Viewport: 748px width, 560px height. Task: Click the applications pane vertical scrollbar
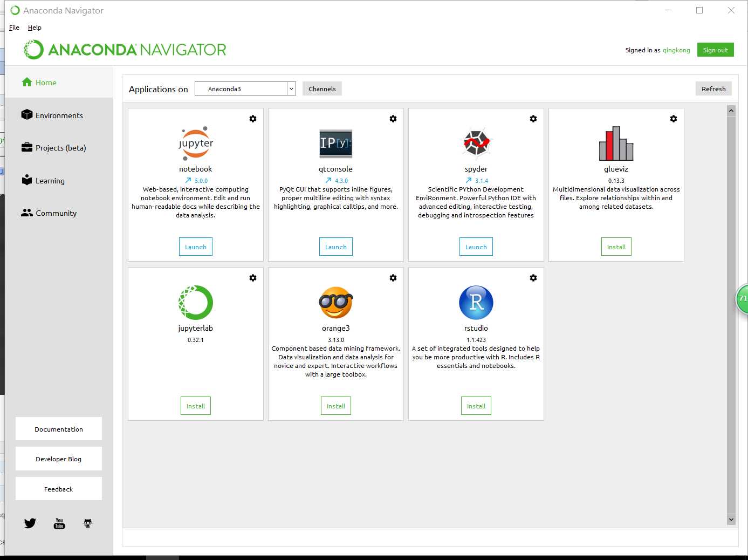click(731, 315)
